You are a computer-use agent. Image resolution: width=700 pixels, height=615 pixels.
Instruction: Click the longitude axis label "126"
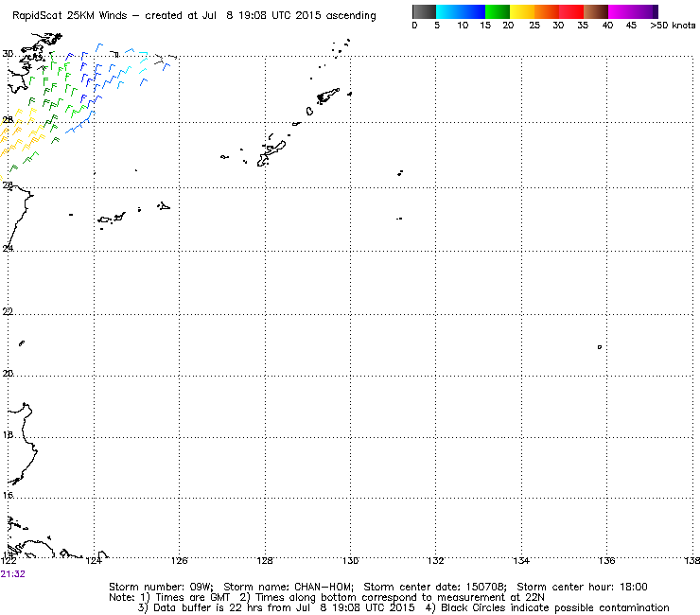[x=180, y=561]
